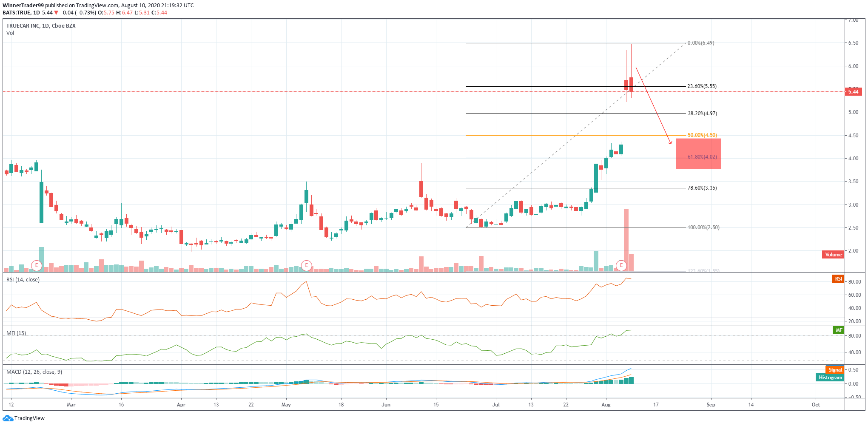
Task: Select the 0.00%(6.49) Fibonacci level label
Action: tap(701, 43)
